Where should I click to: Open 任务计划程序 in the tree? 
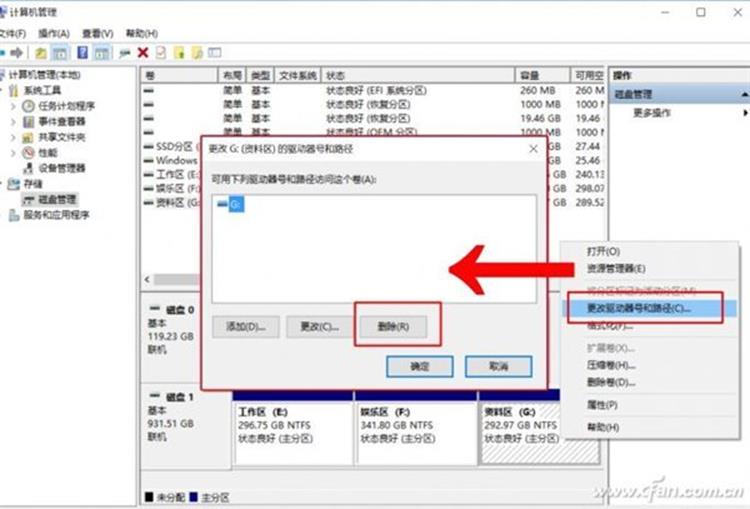[x=66, y=106]
